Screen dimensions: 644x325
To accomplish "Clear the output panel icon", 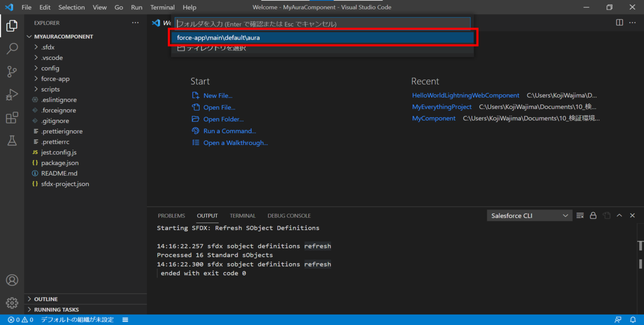I will click(580, 216).
